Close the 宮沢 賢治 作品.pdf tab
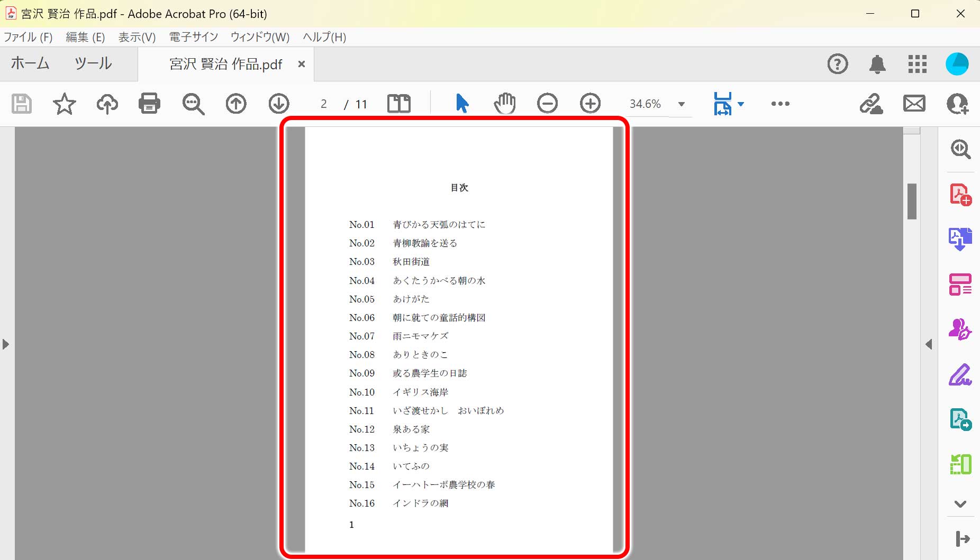The height and width of the screenshot is (560, 980). pyautogui.click(x=302, y=64)
